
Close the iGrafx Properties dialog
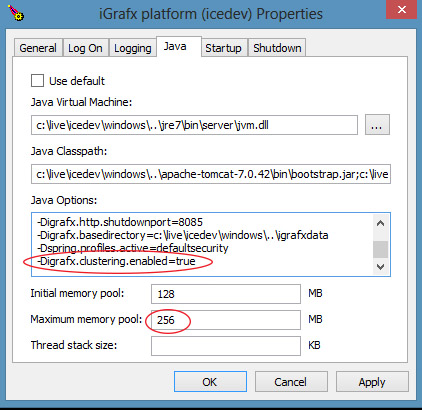402,10
